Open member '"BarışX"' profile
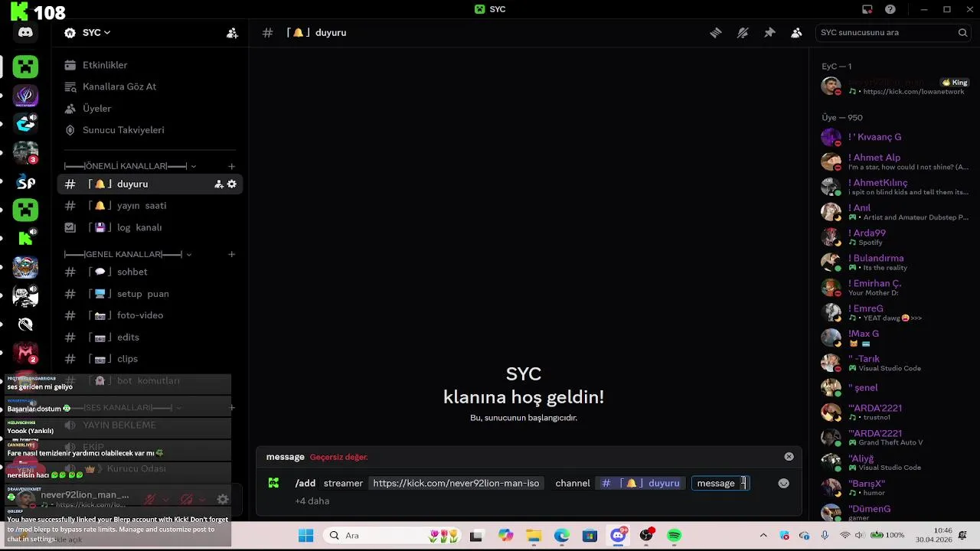 click(894, 487)
